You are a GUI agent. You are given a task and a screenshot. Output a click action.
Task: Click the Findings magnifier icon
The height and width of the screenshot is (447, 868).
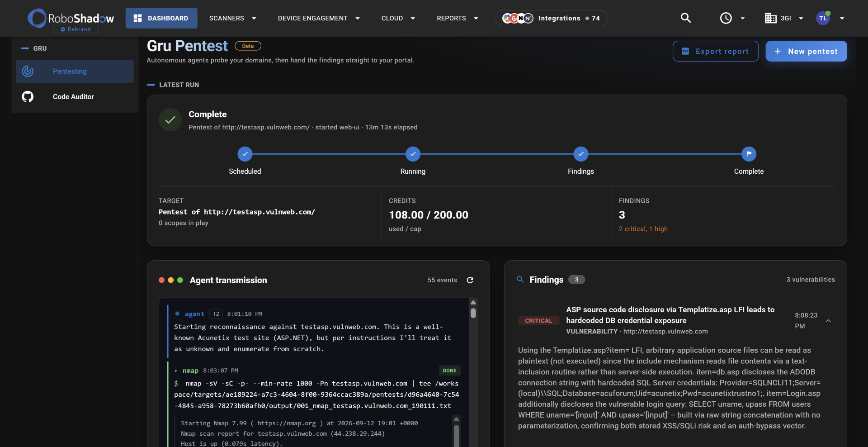tap(520, 280)
